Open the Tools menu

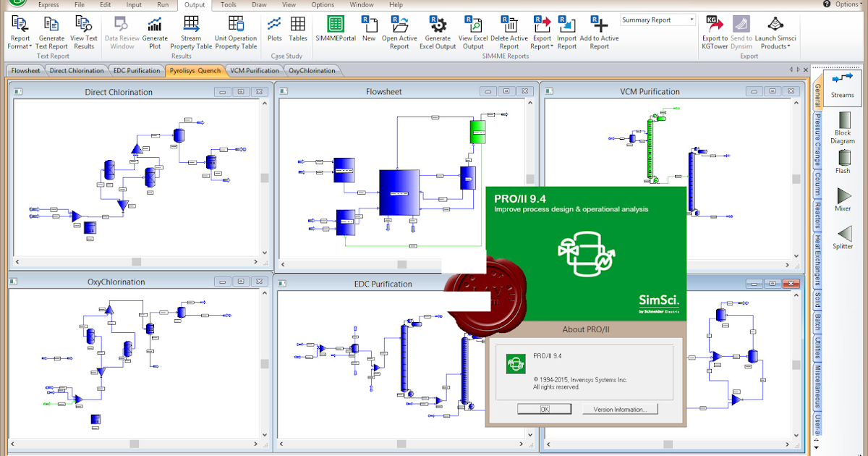click(228, 4)
